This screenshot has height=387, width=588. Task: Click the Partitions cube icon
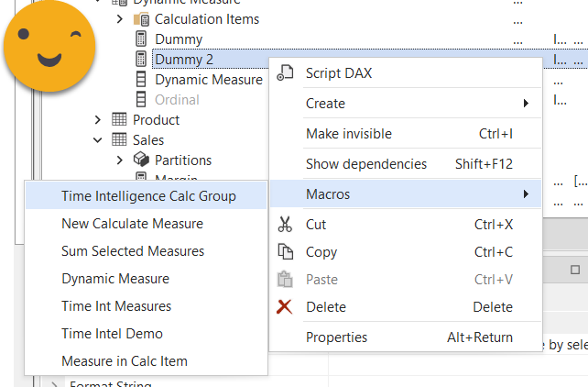tap(141, 160)
